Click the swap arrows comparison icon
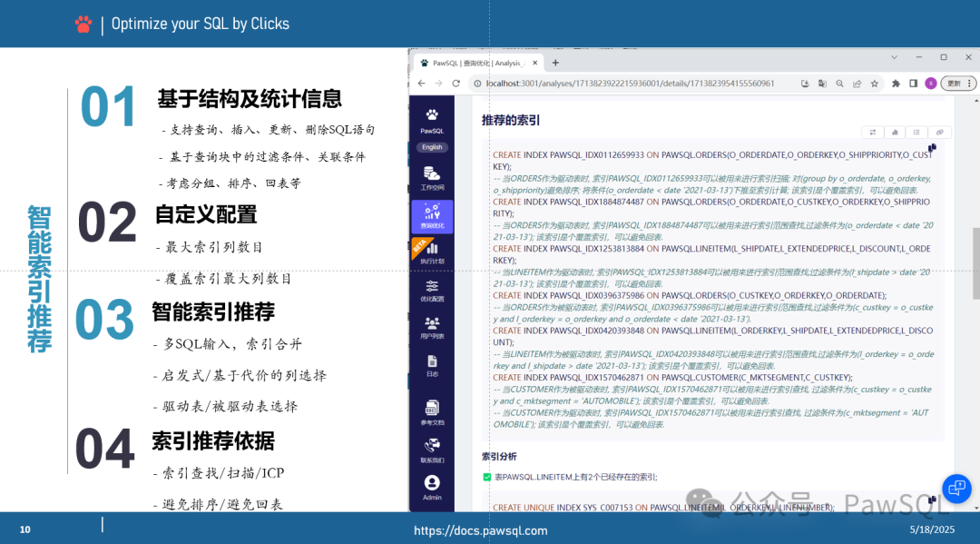The width and height of the screenshot is (980, 544). click(873, 132)
